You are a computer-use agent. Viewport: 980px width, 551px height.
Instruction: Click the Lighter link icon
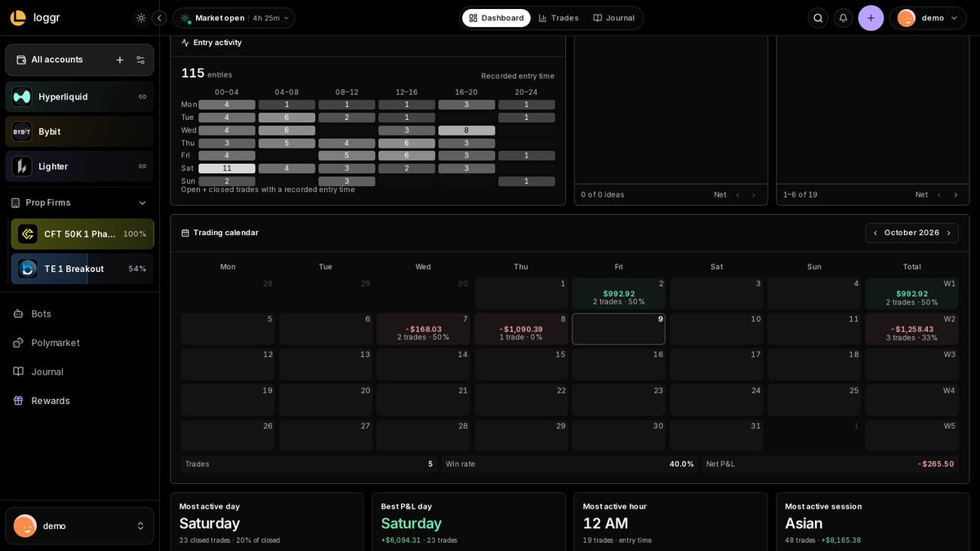coord(142,167)
